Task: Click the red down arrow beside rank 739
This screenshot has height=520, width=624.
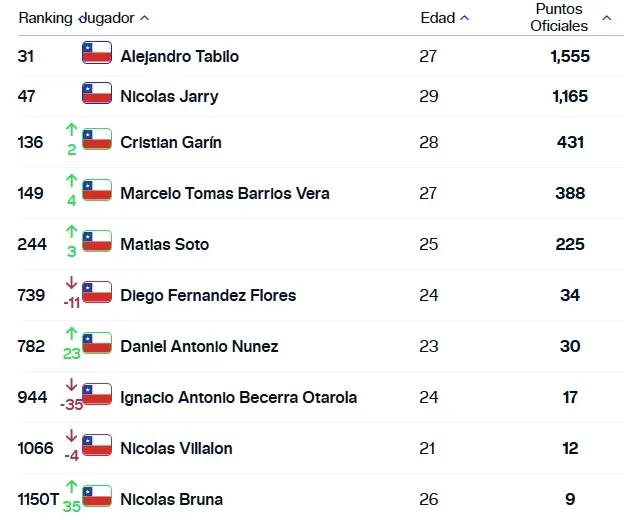Action: tap(71, 283)
